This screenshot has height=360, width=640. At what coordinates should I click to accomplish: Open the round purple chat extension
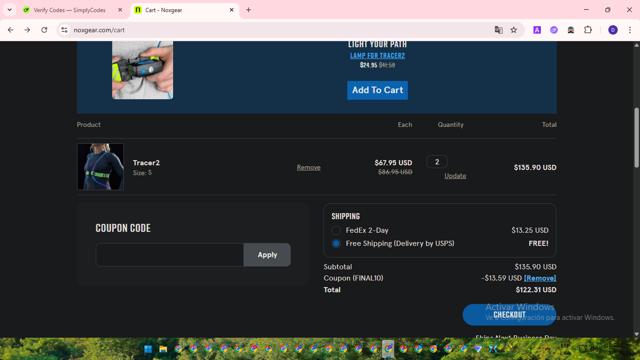pos(554,30)
